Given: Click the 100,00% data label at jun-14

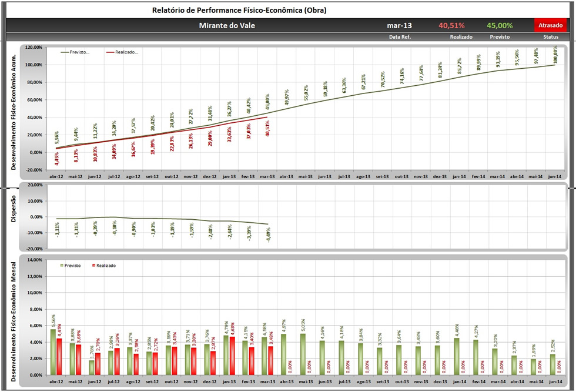Looking at the screenshot, I should [555, 55].
